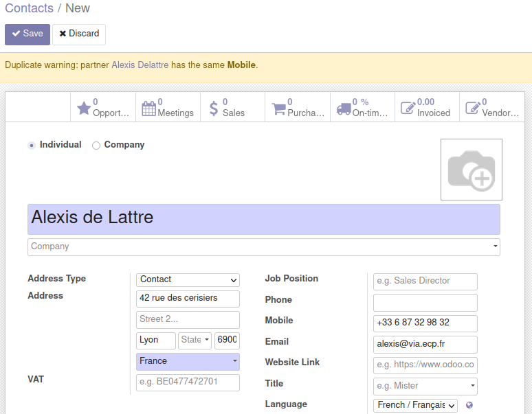Click the name field Alexis de Lattre
The height and width of the screenshot is (414, 532).
[264, 219]
